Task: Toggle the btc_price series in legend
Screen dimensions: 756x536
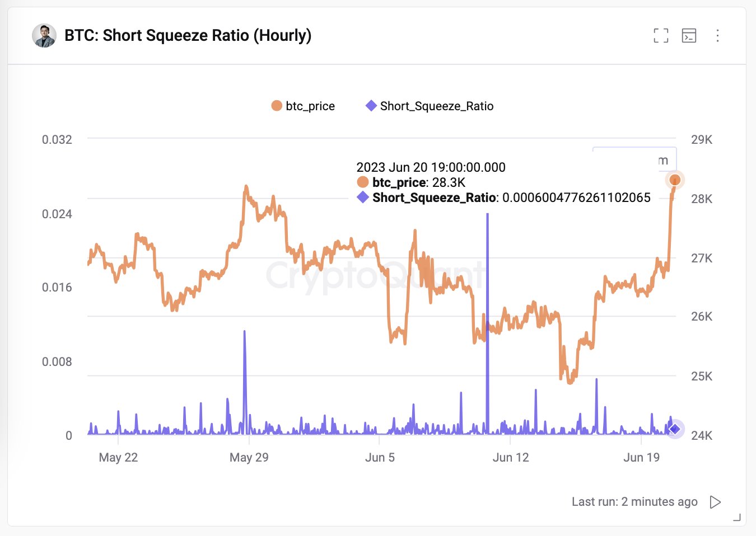Action: (303, 106)
